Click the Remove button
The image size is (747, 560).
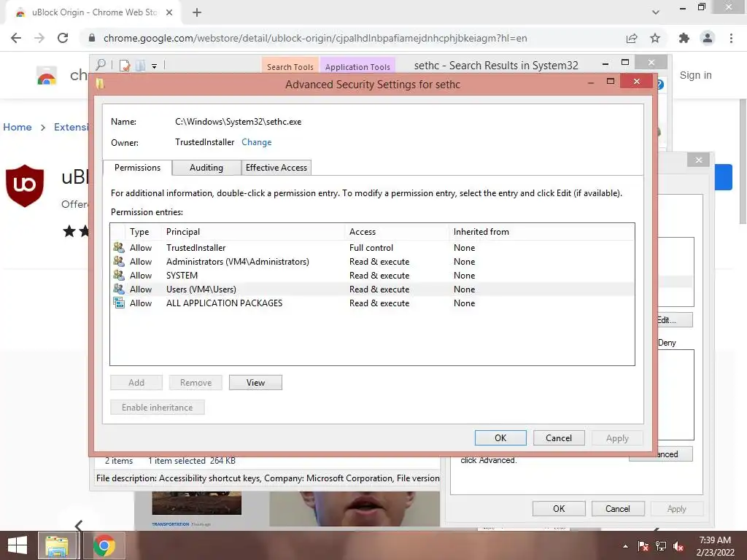(x=196, y=382)
